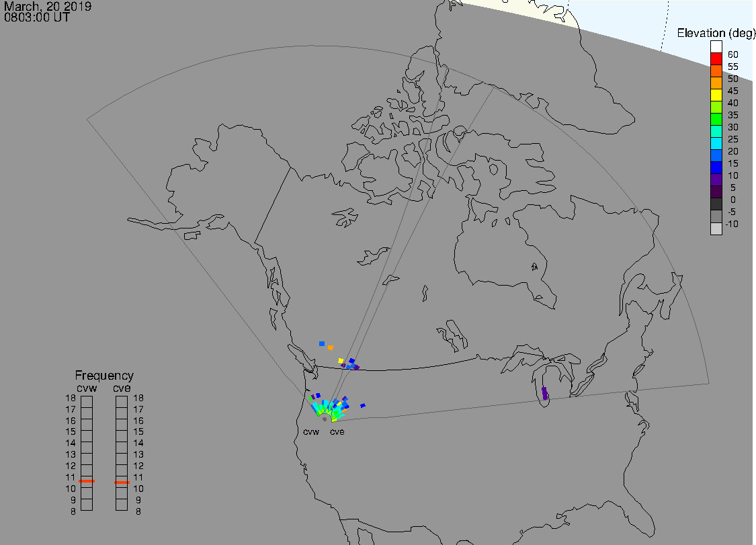756x545 pixels.
Task: Click the teal 25-30 degree elevation swatch
Action: pos(716,131)
